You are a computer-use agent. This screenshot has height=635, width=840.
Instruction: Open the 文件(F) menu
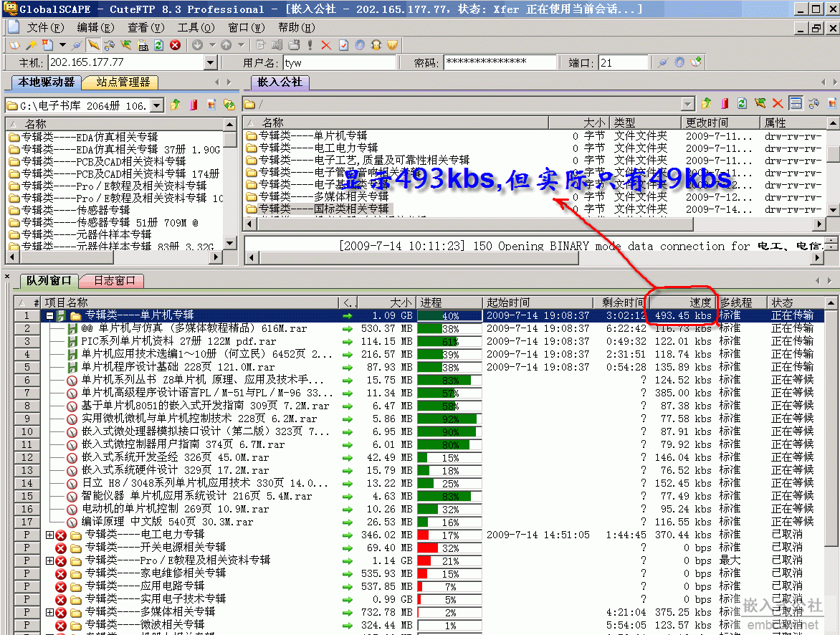pos(46,27)
